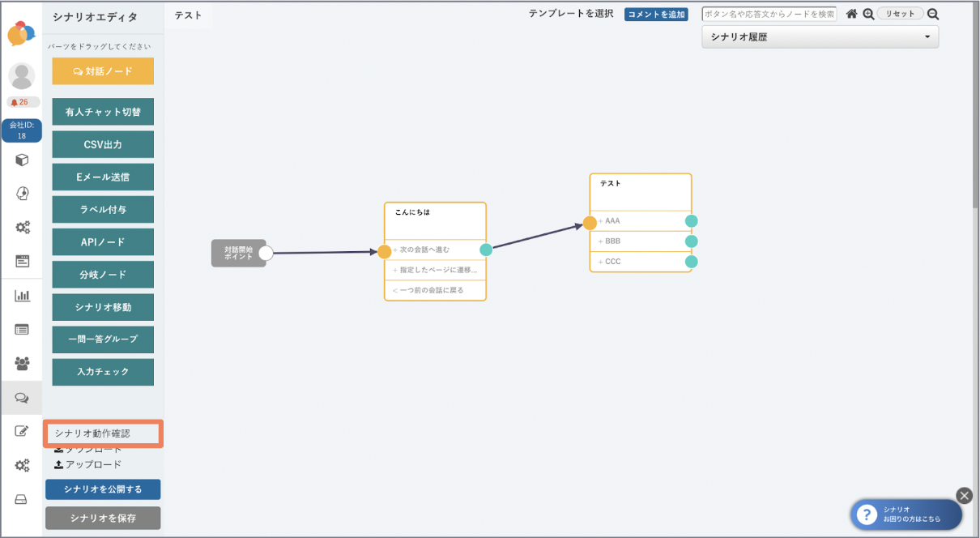The image size is (980, 538).
Task: Click the リセット zoom button
Action: pyautogui.click(x=900, y=14)
